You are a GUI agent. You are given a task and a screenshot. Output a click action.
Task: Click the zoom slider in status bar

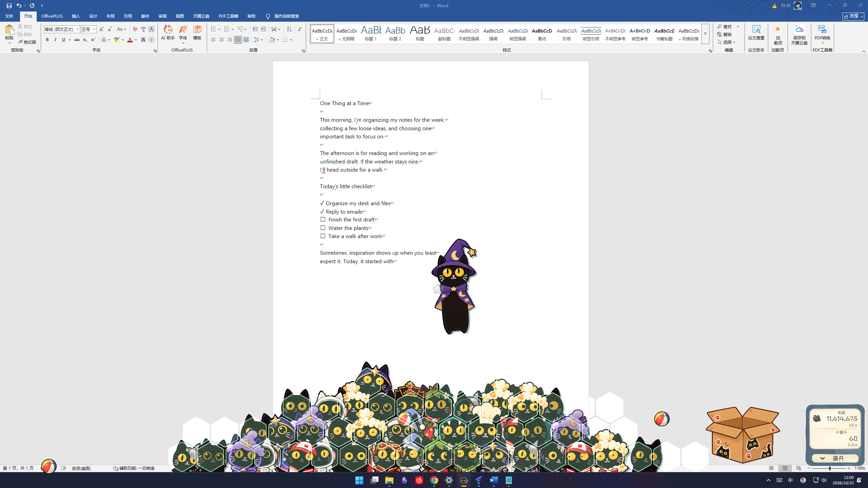[829, 468]
